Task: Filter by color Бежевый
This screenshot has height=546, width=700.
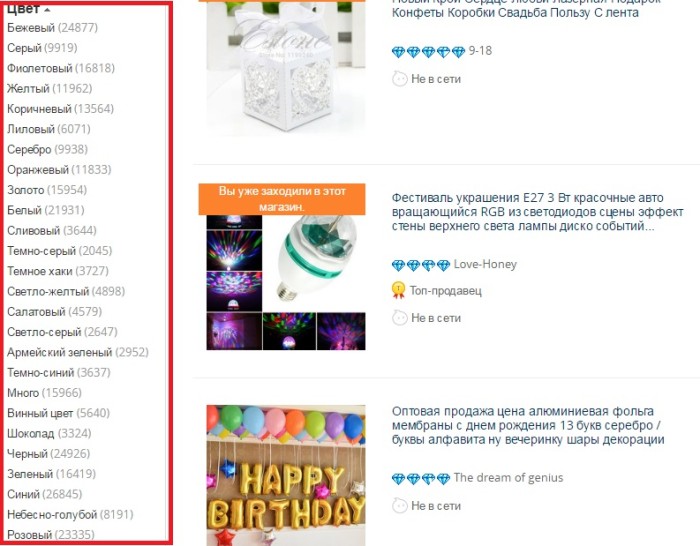Action: tap(52, 28)
